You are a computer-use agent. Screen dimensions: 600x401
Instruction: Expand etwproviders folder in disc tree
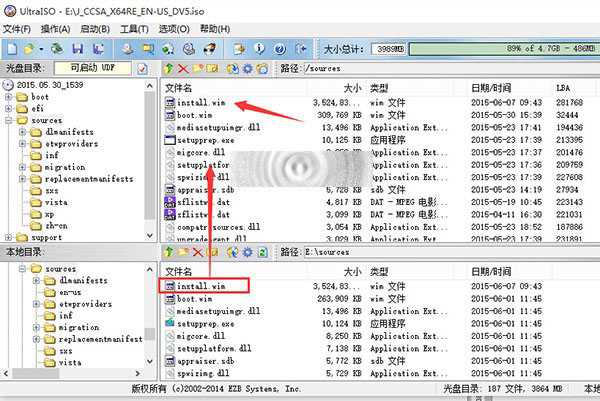pyautogui.click(x=23, y=144)
